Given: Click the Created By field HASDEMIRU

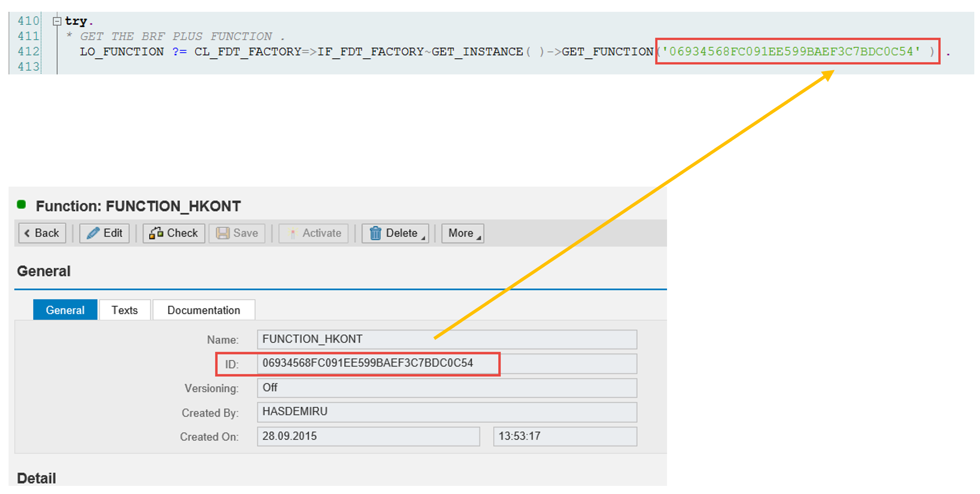Looking at the screenshot, I should tap(446, 412).
